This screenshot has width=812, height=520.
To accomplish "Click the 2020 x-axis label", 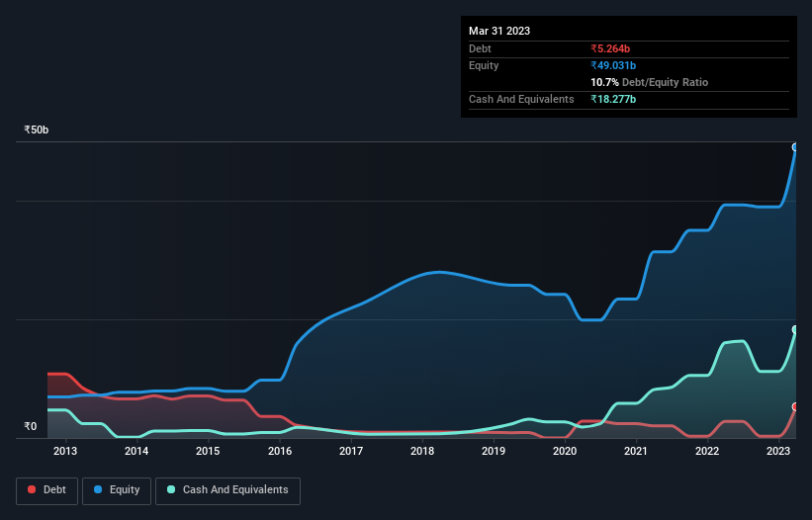I will click(x=565, y=451).
